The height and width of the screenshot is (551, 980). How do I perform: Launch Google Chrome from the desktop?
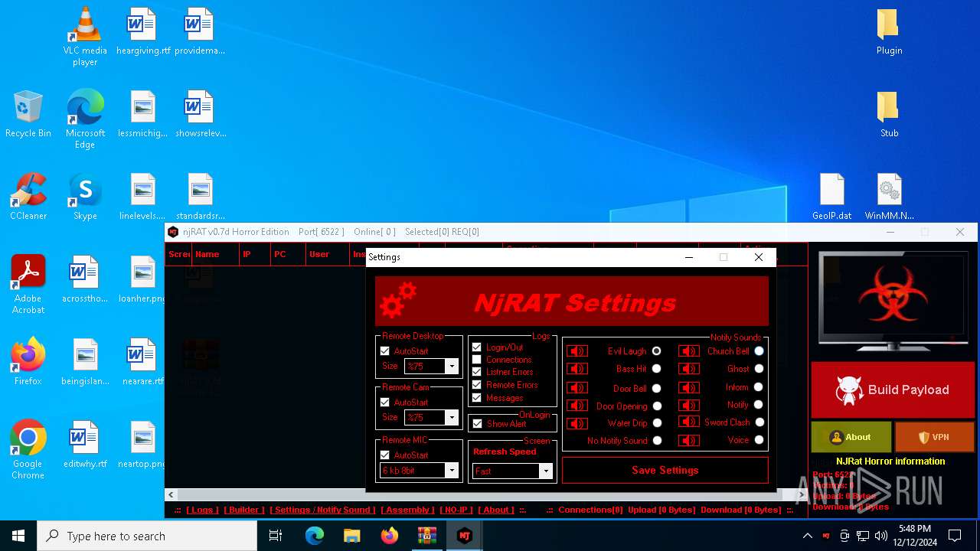point(28,449)
